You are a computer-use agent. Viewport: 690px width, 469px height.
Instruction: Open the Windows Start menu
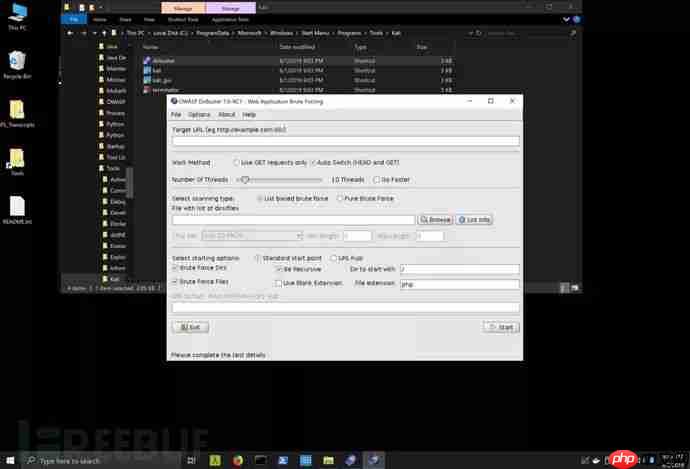(10, 461)
